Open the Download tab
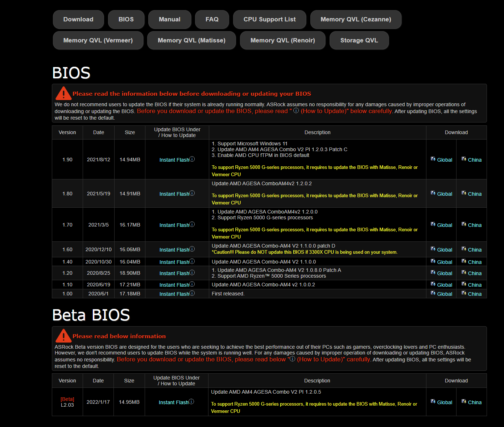Viewport: 504px width, 427px height. [x=78, y=19]
